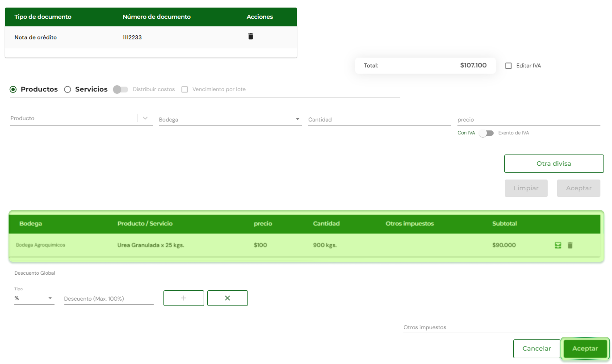Click the Descuento Global label
This screenshot has width=612, height=364.
(x=35, y=273)
